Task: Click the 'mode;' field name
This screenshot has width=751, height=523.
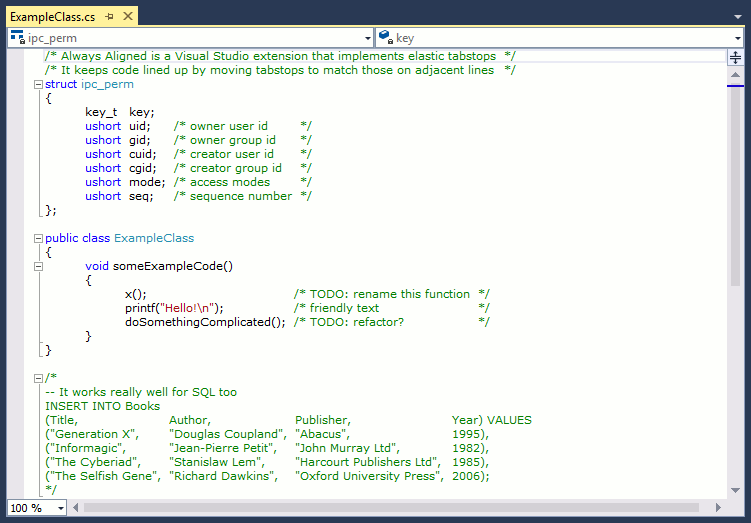Action: coord(147,182)
